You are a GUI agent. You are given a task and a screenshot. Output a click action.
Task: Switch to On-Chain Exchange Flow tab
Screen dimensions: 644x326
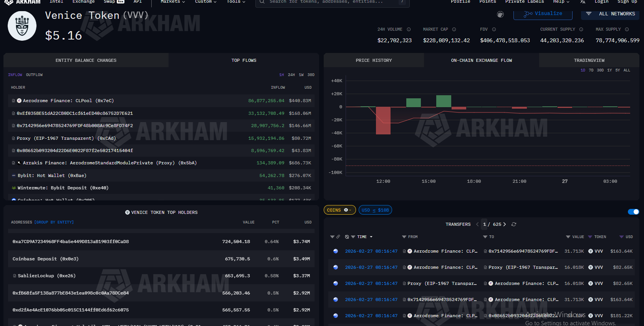(x=482, y=60)
